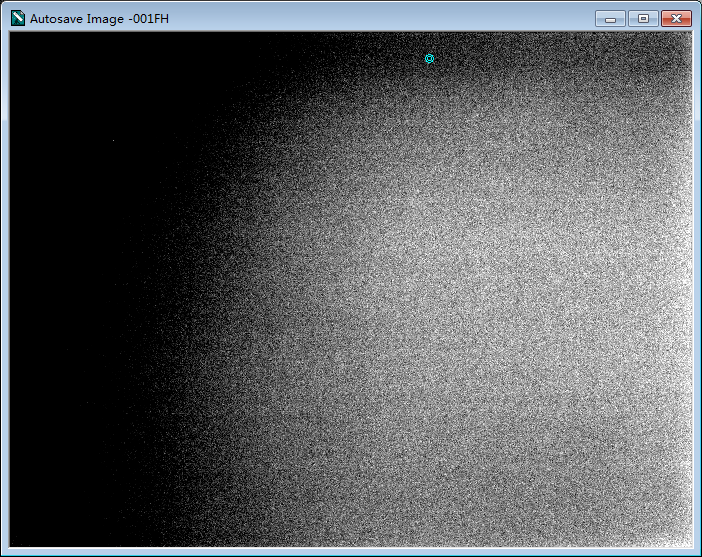Click the window's bottom-right resize corner
This screenshot has width=702, height=557.
(698, 553)
